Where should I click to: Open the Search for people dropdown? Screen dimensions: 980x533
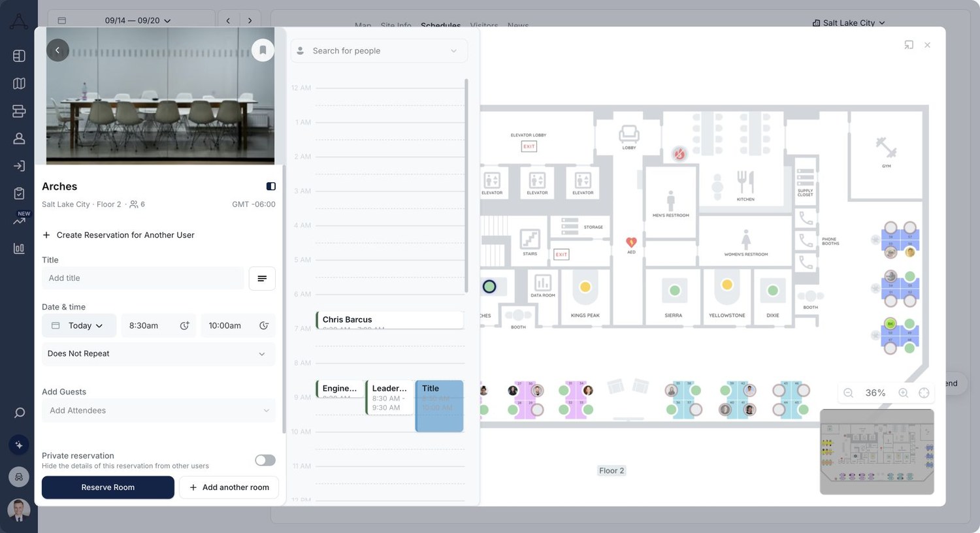[379, 51]
